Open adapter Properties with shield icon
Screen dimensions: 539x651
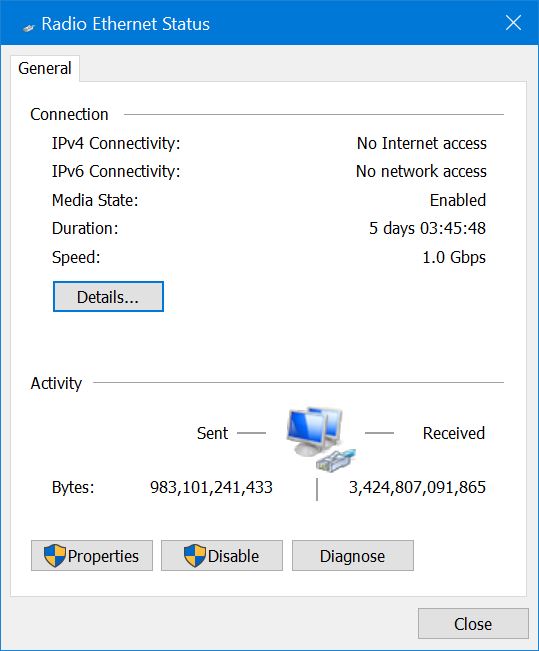click(x=92, y=556)
